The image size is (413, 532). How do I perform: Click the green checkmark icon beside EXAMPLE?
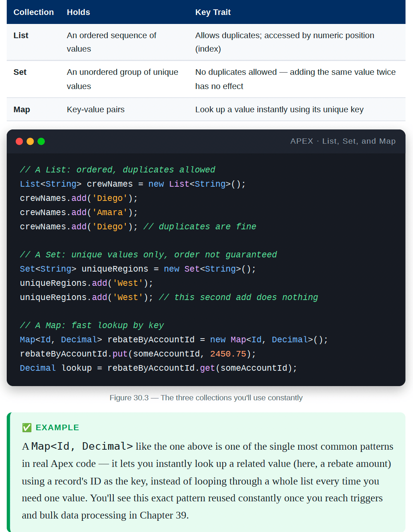(x=27, y=428)
